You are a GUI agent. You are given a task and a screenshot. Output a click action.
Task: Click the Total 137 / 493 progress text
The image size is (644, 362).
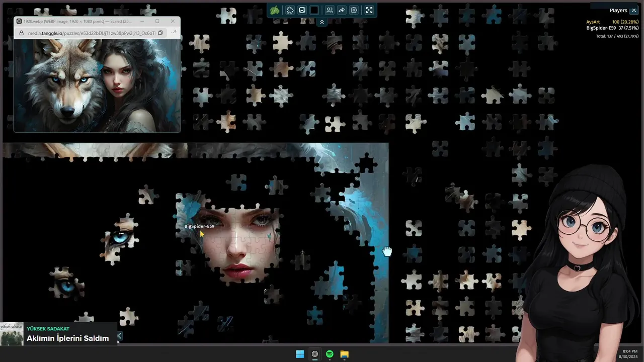click(x=617, y=36)
